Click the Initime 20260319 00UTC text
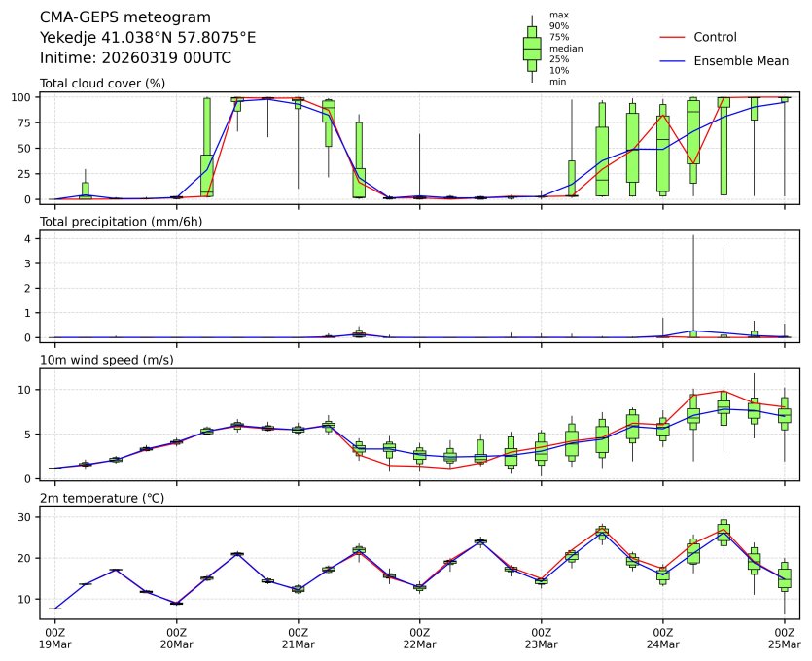The width and height of the screenshot is (812, 661). pos(135,57)
